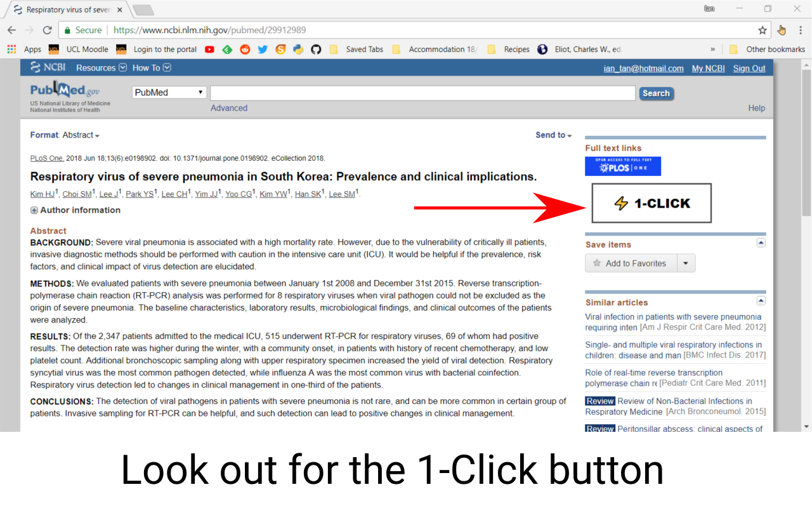812x508 pixels.
Task: Open the Twitter bookmark icon
Action: click(263, 50)
